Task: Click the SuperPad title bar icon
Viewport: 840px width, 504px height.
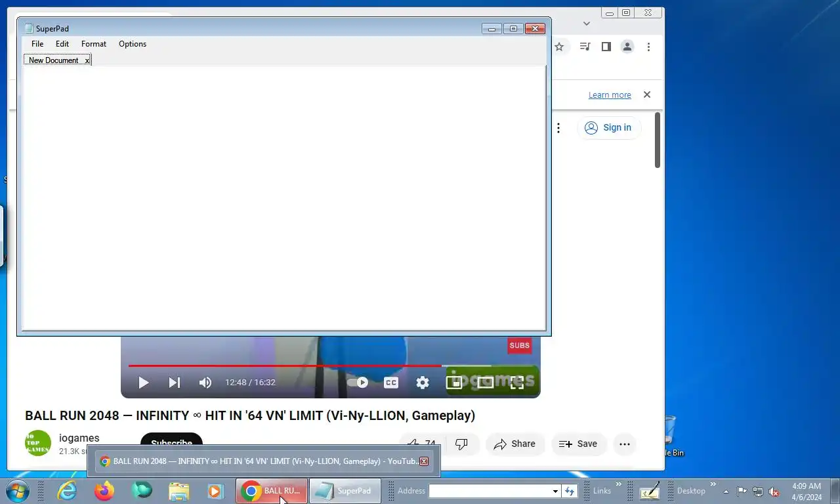Action: [x=29, y=28]
